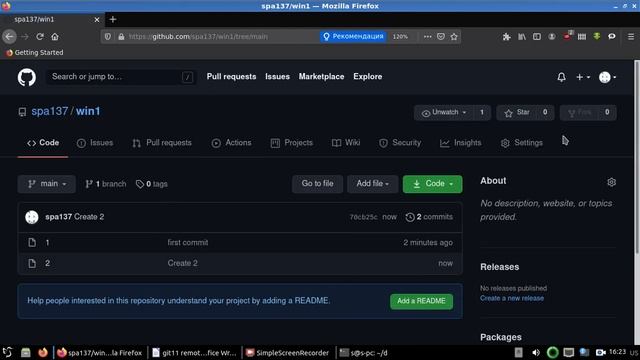Switch to the Settings tab
Viewport: 640px width, 360px height.
(522, 143)
